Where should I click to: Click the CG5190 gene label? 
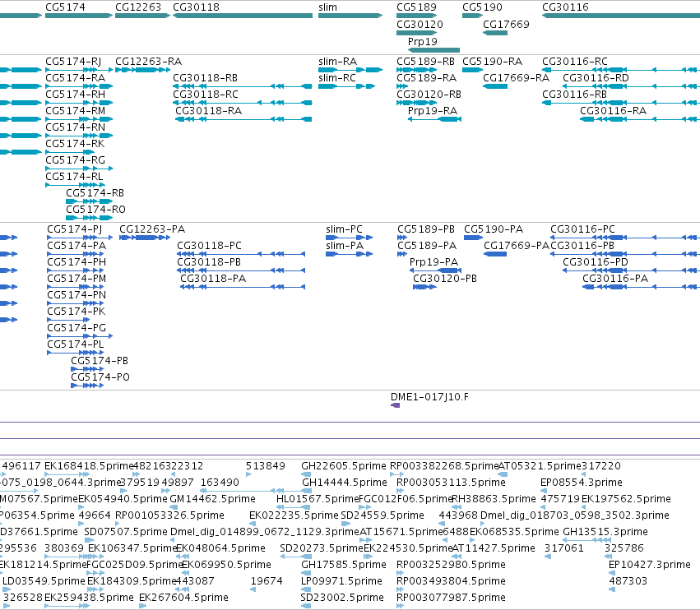pyautogui.click(x=482, y=7)
